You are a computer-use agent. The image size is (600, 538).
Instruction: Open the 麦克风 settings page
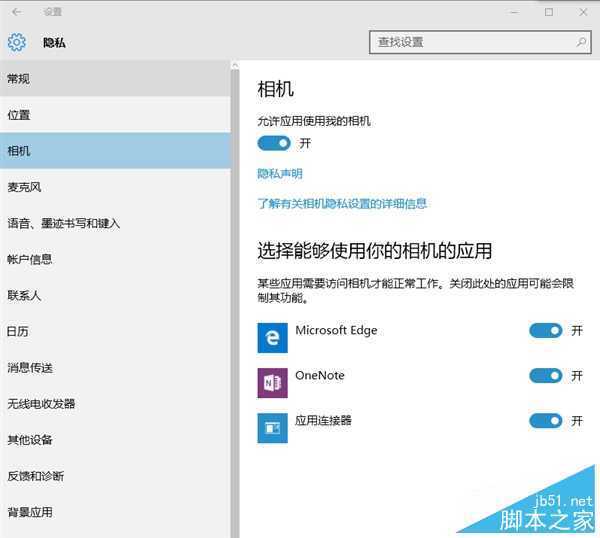pos(115,187)
